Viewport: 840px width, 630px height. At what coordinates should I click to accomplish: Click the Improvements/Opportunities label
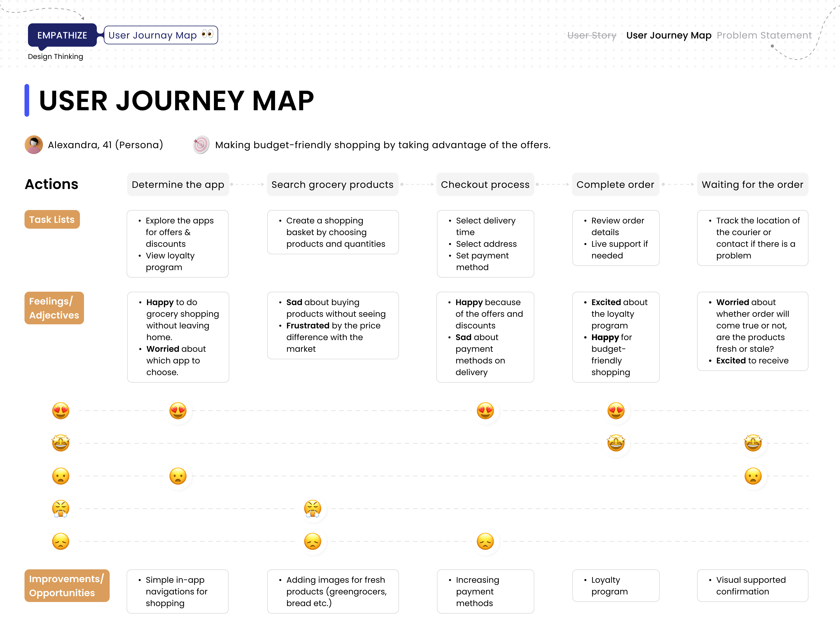[67, 586]
